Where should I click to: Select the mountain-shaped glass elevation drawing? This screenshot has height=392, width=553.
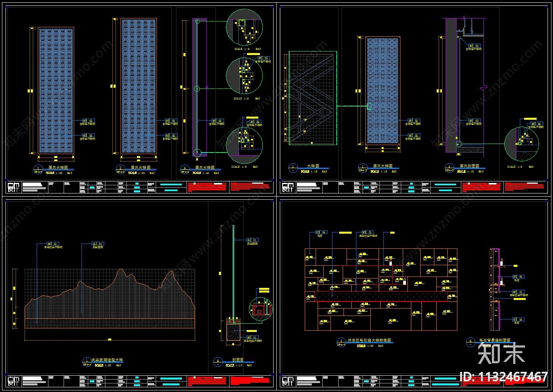coord(110,298)
